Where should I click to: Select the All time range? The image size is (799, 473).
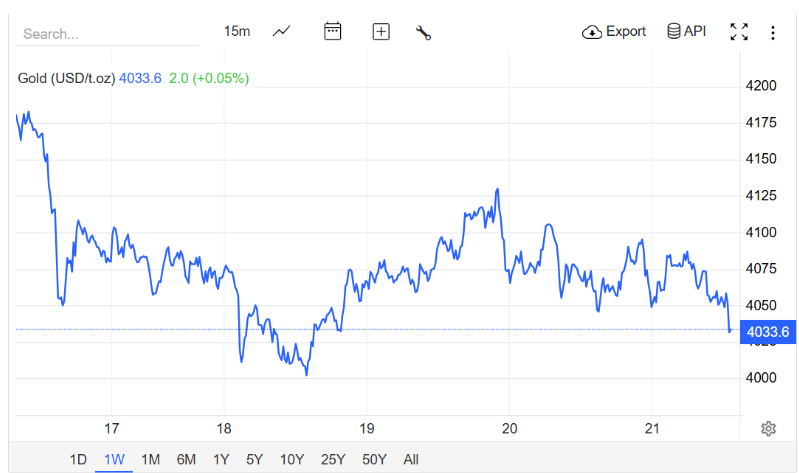[411, 459]
